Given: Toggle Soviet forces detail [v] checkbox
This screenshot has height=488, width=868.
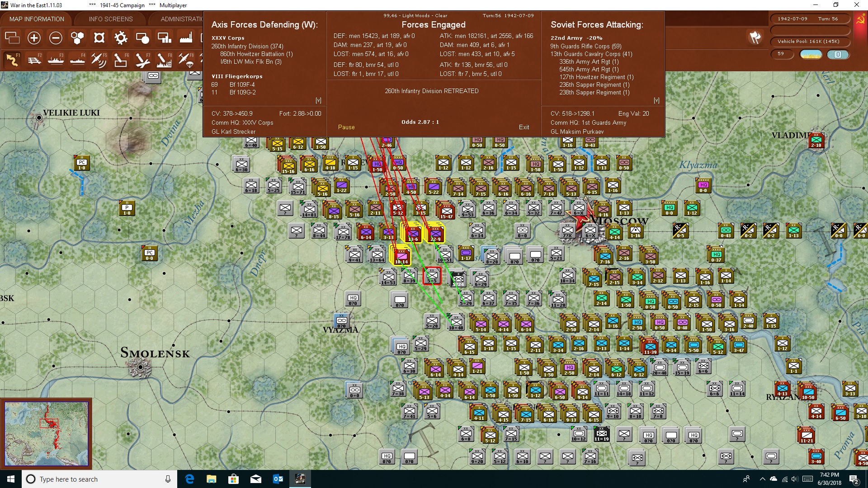Looking at the screenshot, I should coord(656,100).
